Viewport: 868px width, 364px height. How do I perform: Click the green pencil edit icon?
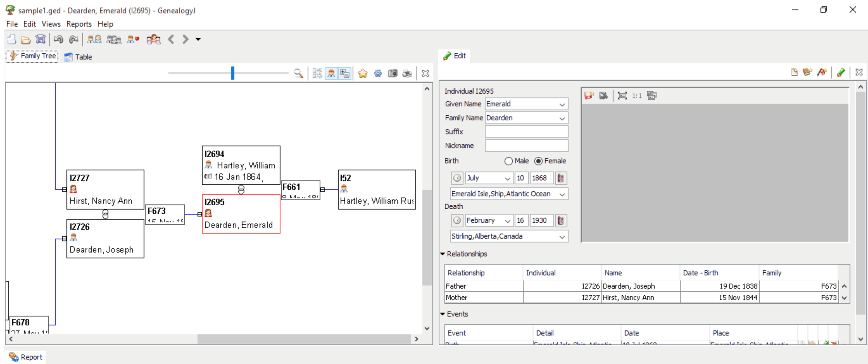pos(840,72)
